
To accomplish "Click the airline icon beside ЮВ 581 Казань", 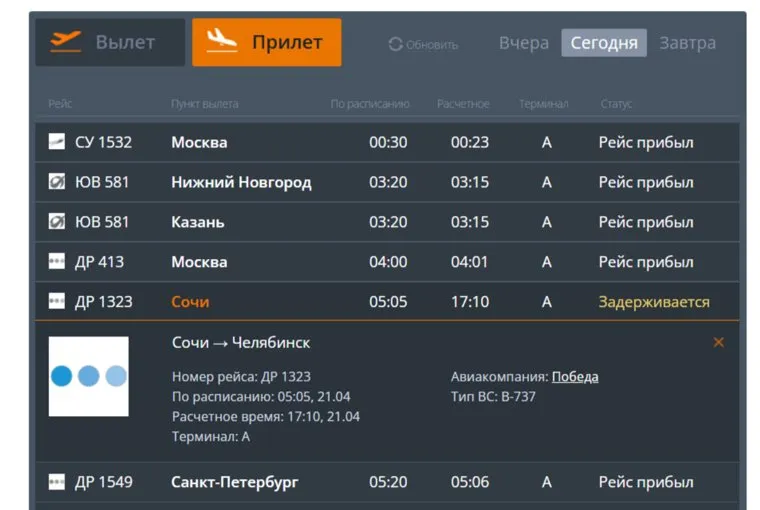I will 57,222.
